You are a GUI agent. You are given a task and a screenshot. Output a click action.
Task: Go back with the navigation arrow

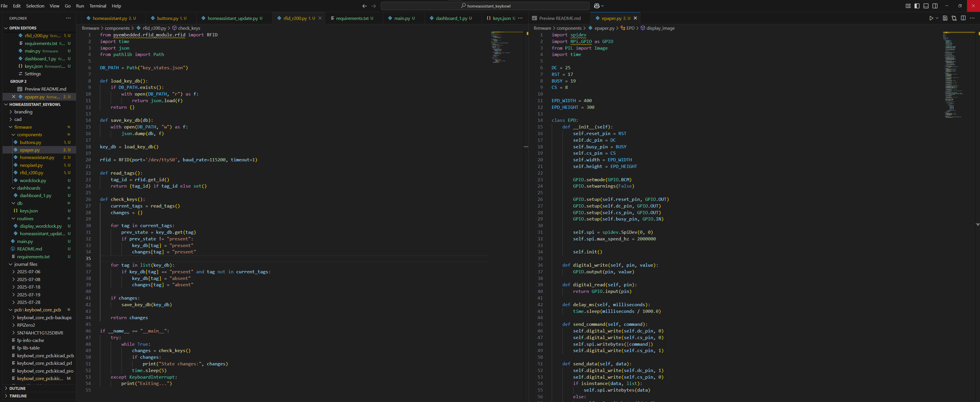tap(364, 6)
